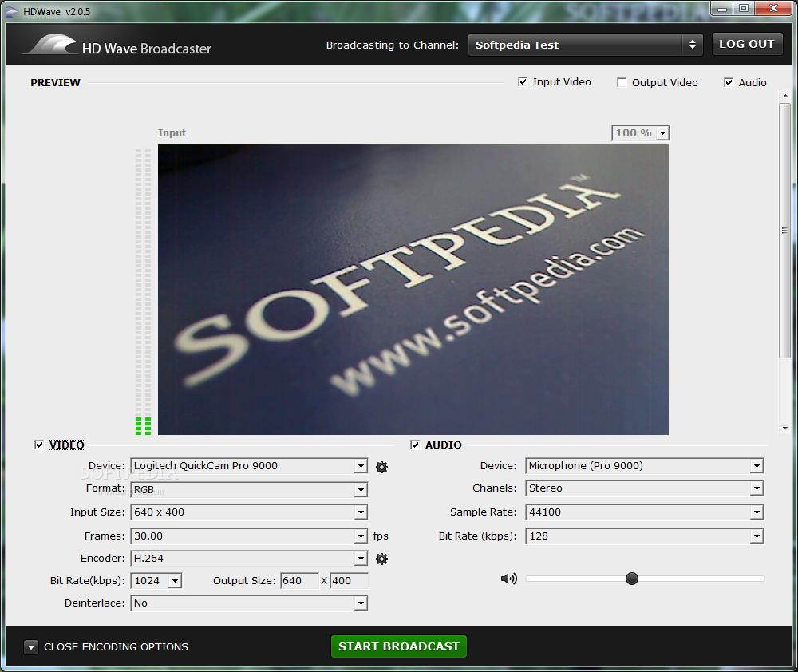Minimize the HDWave window
Viewport: 798px width, 672px height.
click(x=722, y=9)
